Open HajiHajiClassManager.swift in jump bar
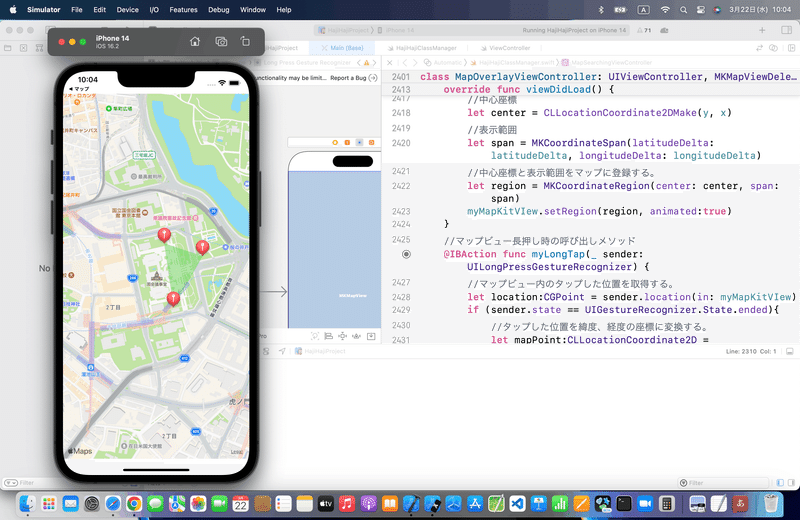The height and width of the screenshot is (520, 800). coord(512,63)
